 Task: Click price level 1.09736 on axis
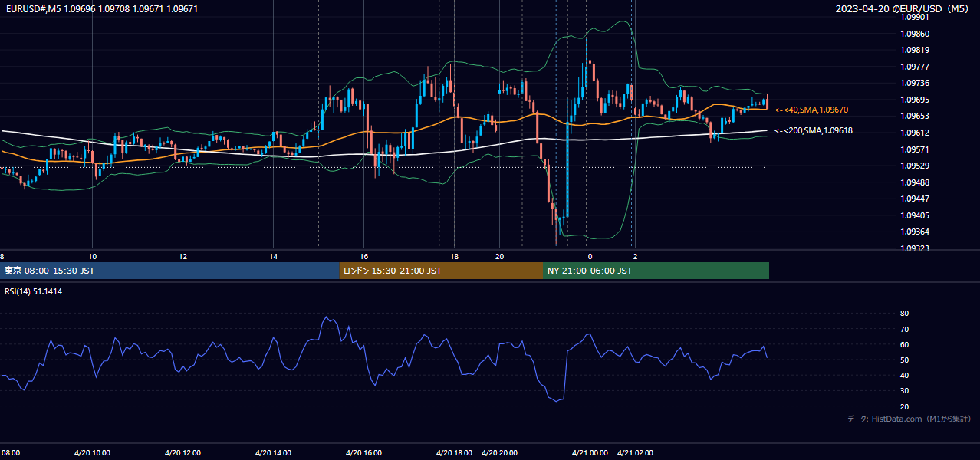coord(915,84)
